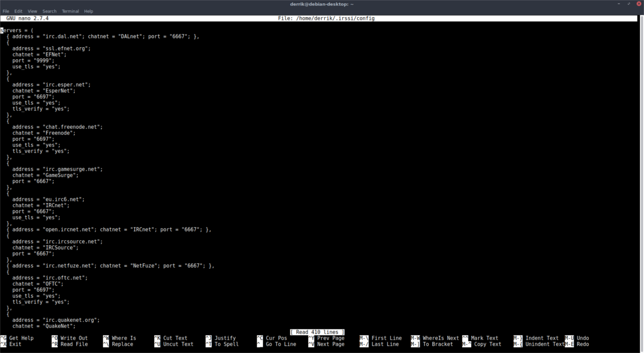
Task: Click the Read File shortcut
Action: 69,344
